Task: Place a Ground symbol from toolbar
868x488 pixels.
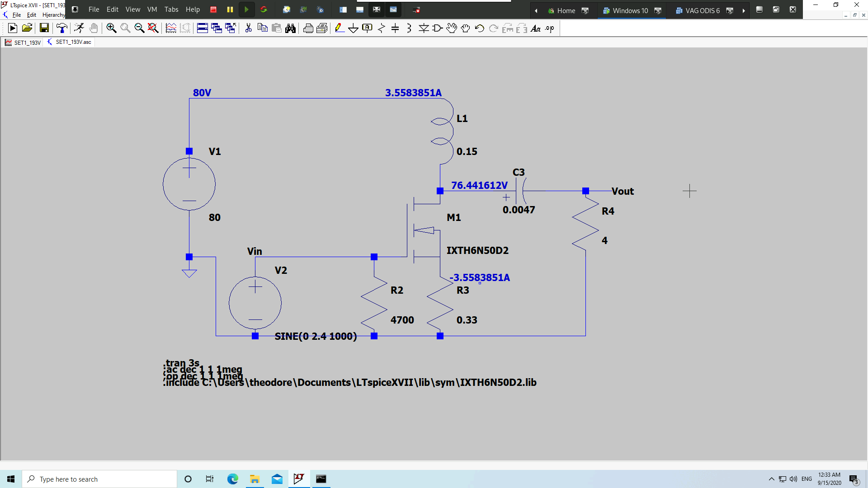Action: click(x=354, y=28)
